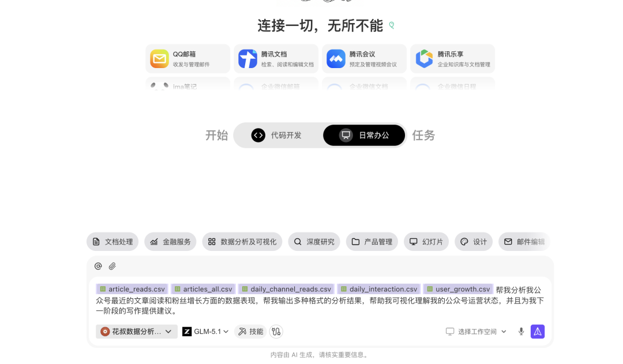
Task: Click the article_reads.csv file tag
Action: pos(132,289)
